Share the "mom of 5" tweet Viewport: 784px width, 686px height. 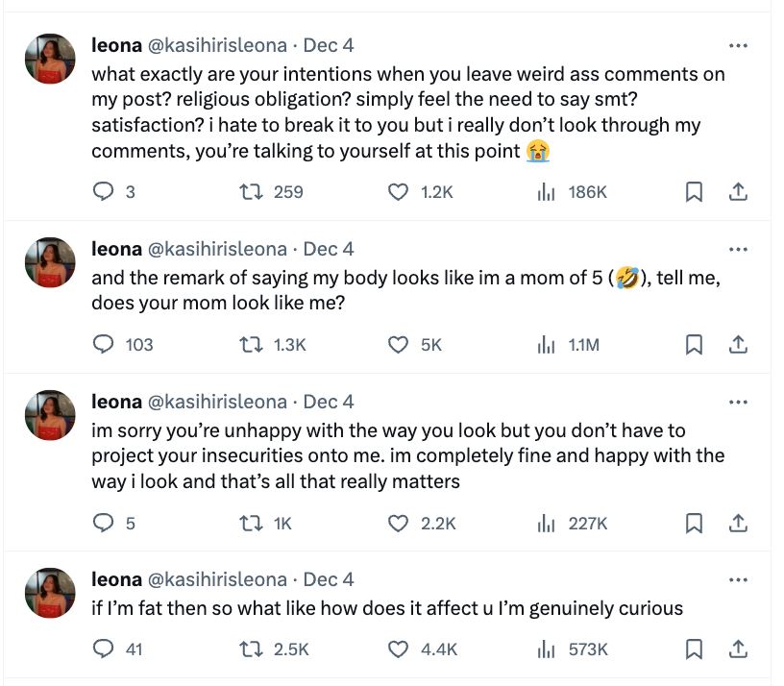point(738,342)
